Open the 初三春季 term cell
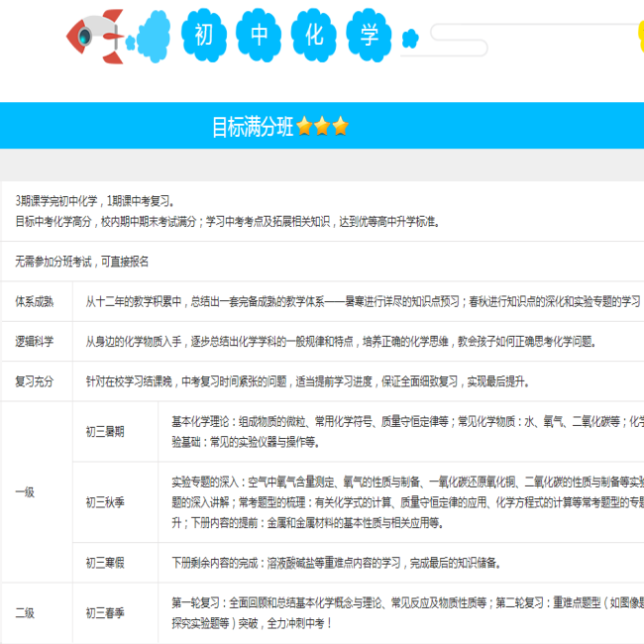This screenshot has width=644, height=644. tap(105, 613)
